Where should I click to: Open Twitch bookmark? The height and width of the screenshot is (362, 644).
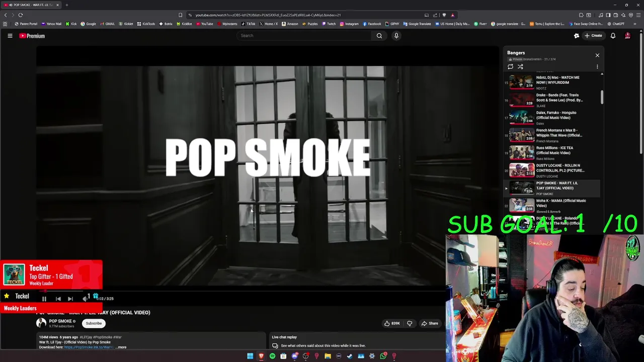pos(329,24)
